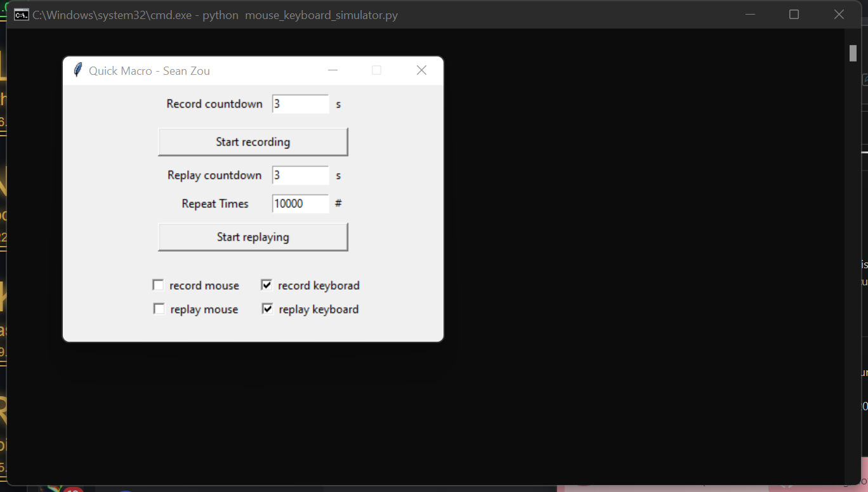Focus the Record countdown input field
The height and width of the screenshot is (492, 868).
(x=301, y=104)
